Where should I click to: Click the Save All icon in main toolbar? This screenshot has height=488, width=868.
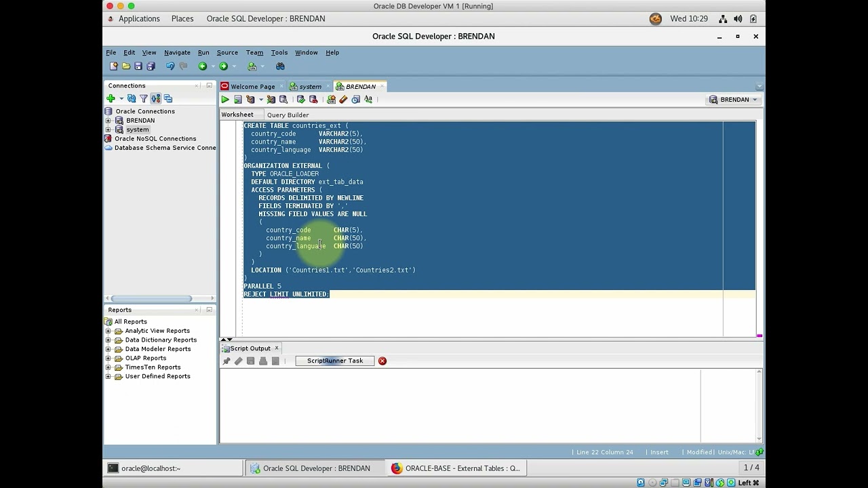tap(151, 66)
